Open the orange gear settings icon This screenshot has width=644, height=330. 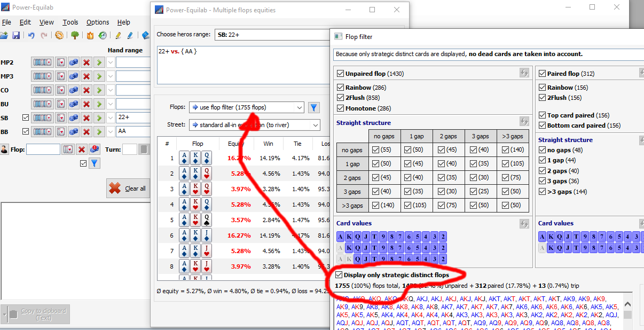point(59,35)
